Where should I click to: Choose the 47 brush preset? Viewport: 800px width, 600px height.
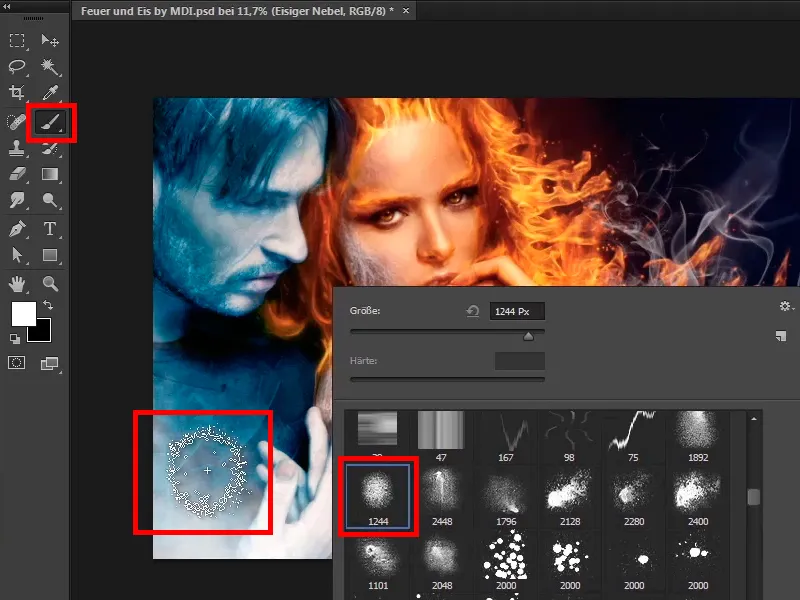coord(441,436)
